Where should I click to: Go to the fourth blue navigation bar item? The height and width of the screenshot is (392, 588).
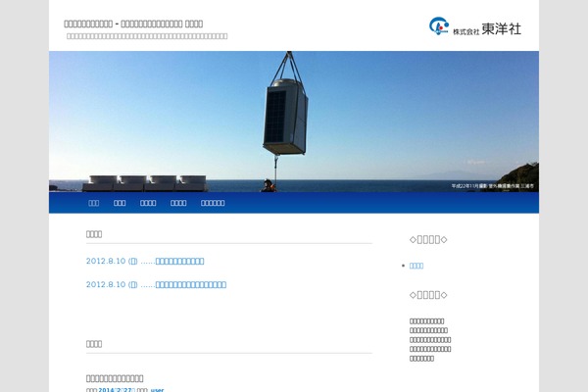point(178,203)
